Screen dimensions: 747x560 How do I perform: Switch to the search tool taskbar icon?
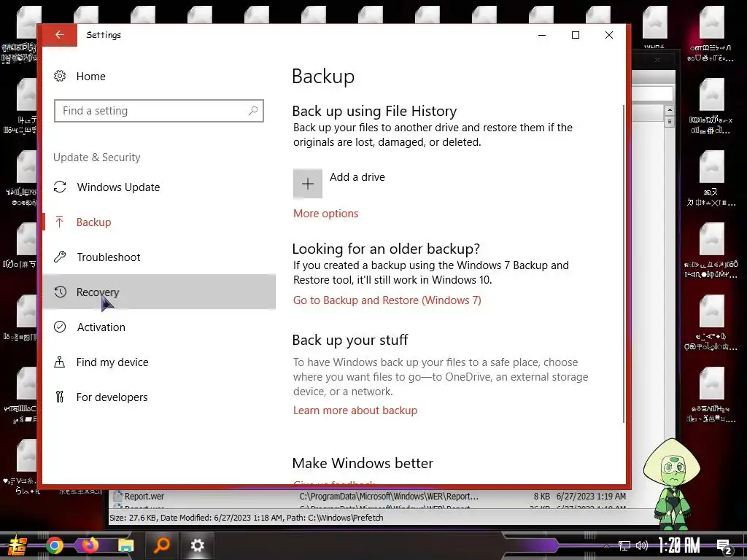tap(162, 545)
